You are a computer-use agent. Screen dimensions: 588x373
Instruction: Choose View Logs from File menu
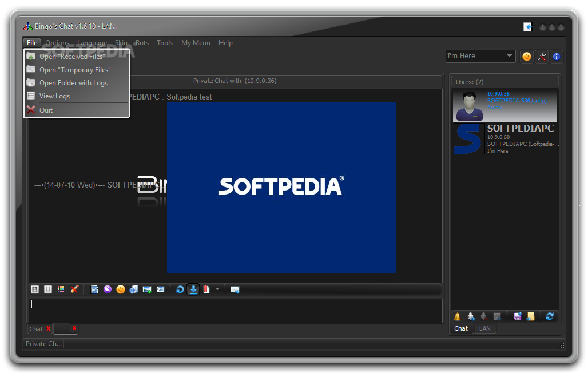point(77,96)
